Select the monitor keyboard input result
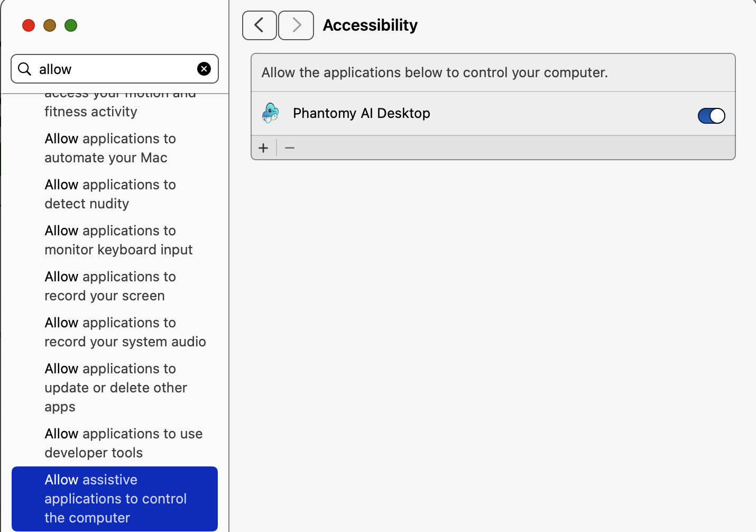 (x=118, y=240)
